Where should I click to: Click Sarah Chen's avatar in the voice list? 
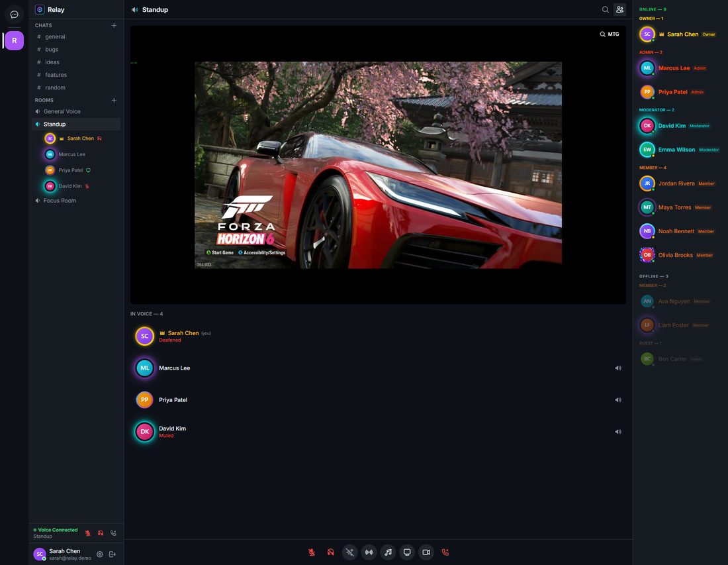click(144, 336)
